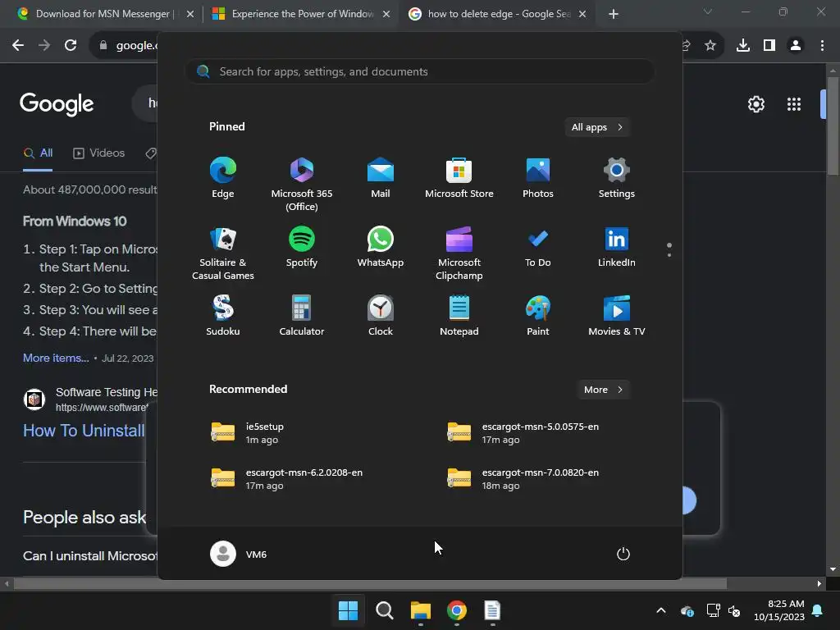
Task: Launch Solitaire & Casual Games
Action: [x=223, y=253]
